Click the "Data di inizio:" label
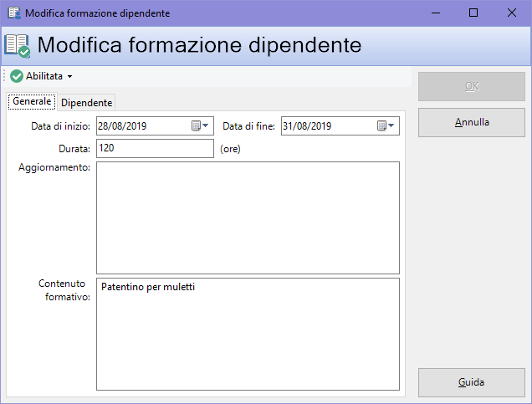532x404 pixels. (x=61, y=126)
